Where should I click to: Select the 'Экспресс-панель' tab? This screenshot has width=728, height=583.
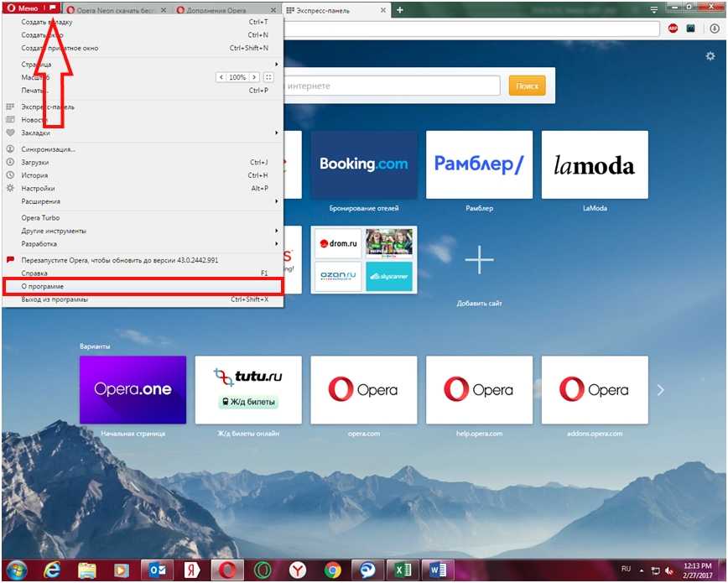tap(335, 10)
